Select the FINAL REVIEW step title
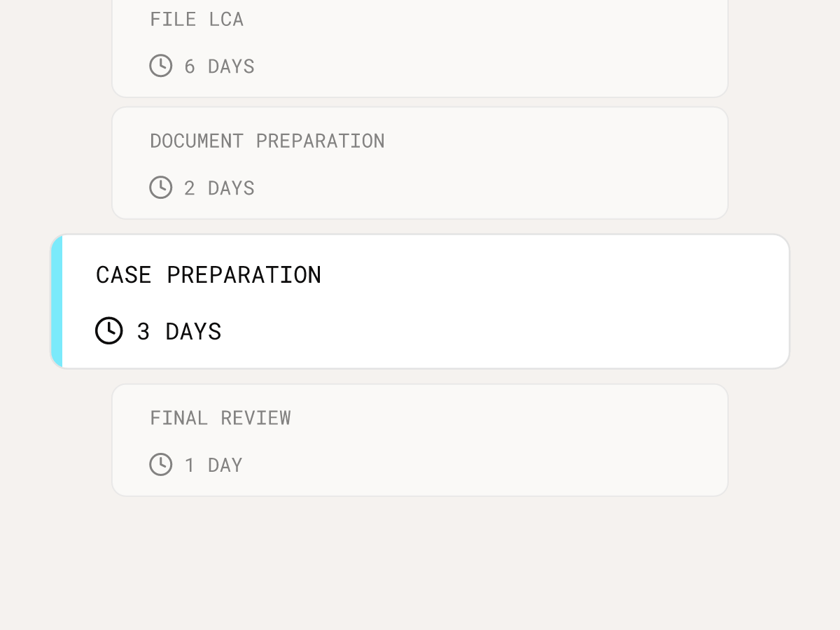 tap(220, 418)
